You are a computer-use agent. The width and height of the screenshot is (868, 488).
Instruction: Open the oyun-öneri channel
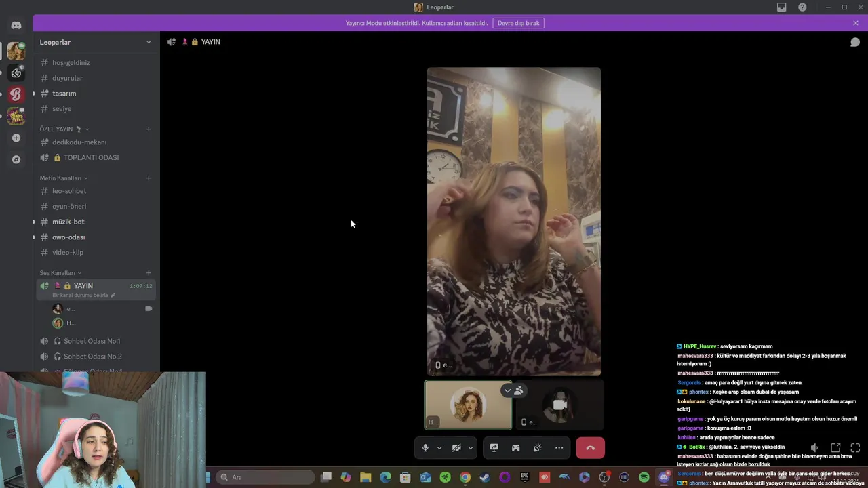point(96,207)
